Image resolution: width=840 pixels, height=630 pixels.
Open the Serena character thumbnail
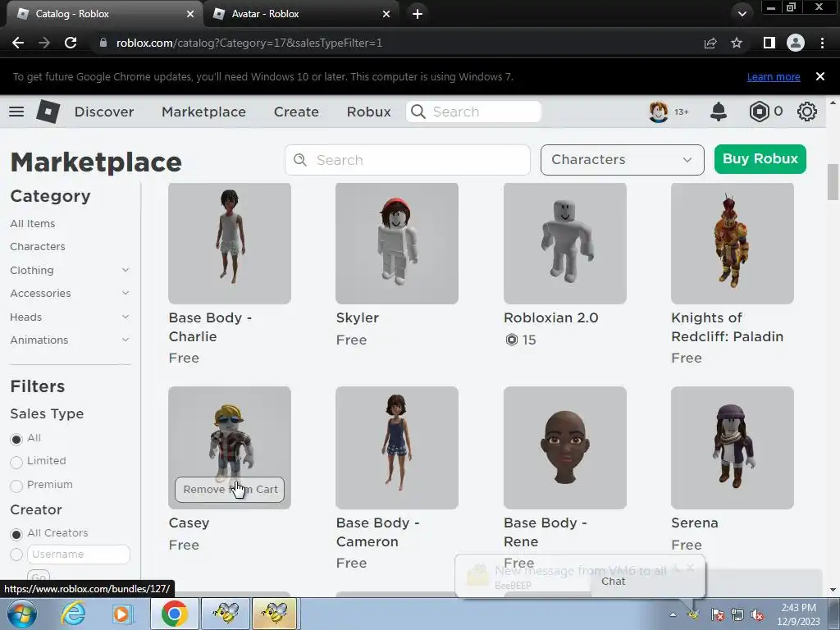pyautogui.click(x=733, y=448)
